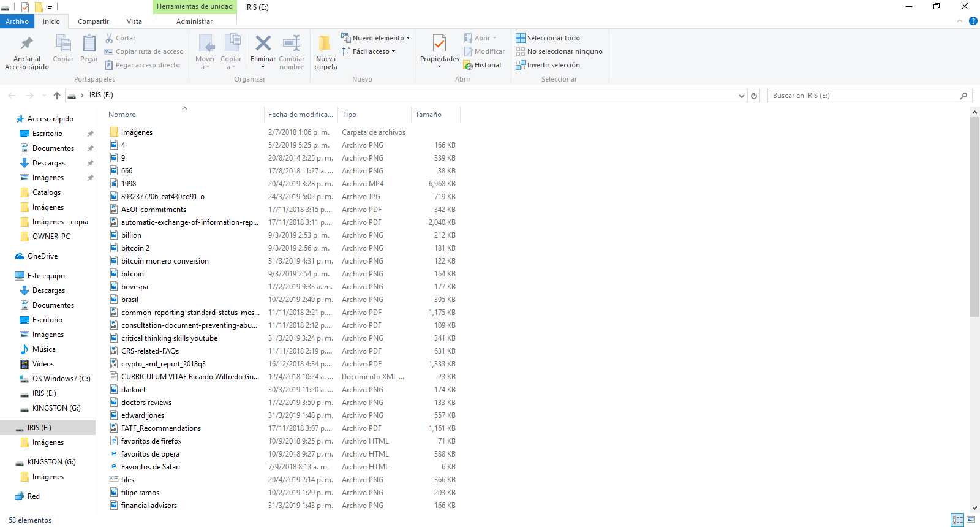Select Este equipo in the navigation pane

click(46, 276)
